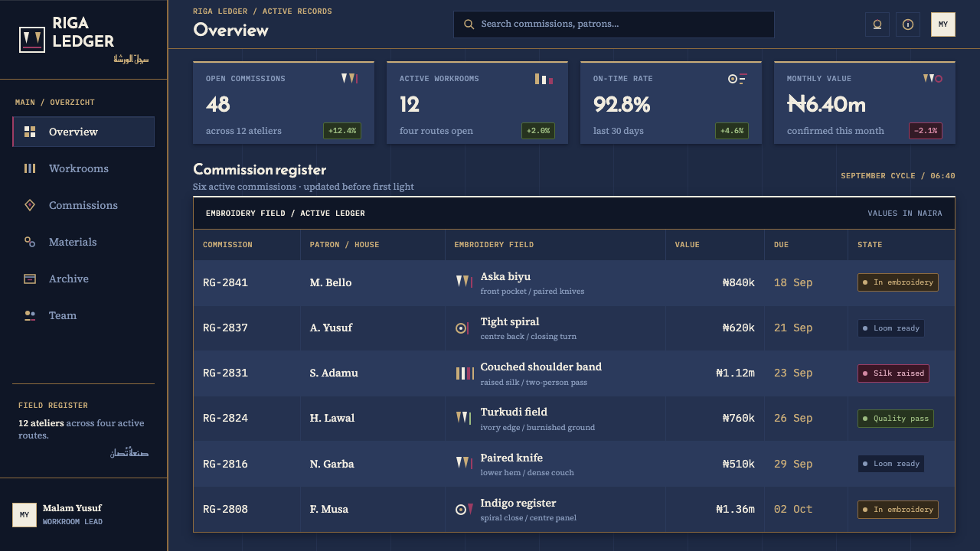Open the MY avatar in top bar
Screen dimensions: 980x551
pyautogui.click(x=943, y=24)
